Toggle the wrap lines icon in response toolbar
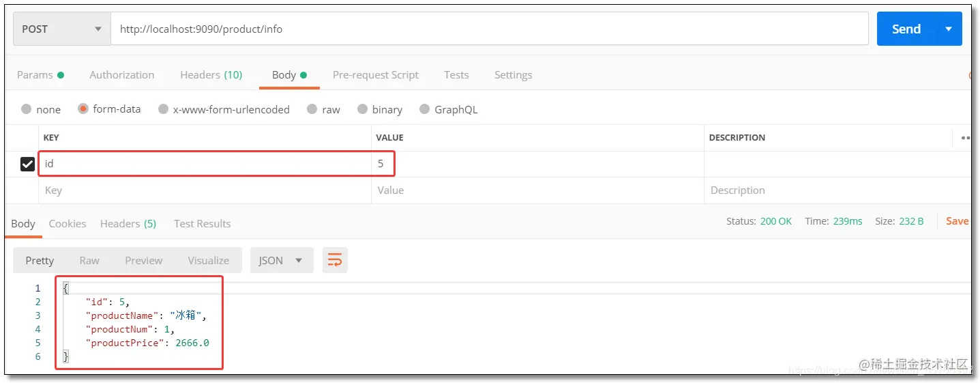 coord(335,260)
